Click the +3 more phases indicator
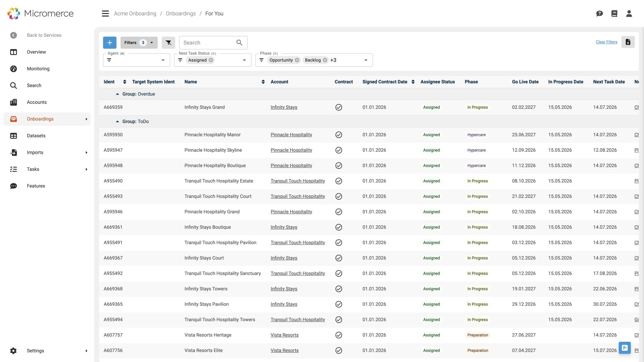Screen dimensions: 644x362 (x=333, y=60)
